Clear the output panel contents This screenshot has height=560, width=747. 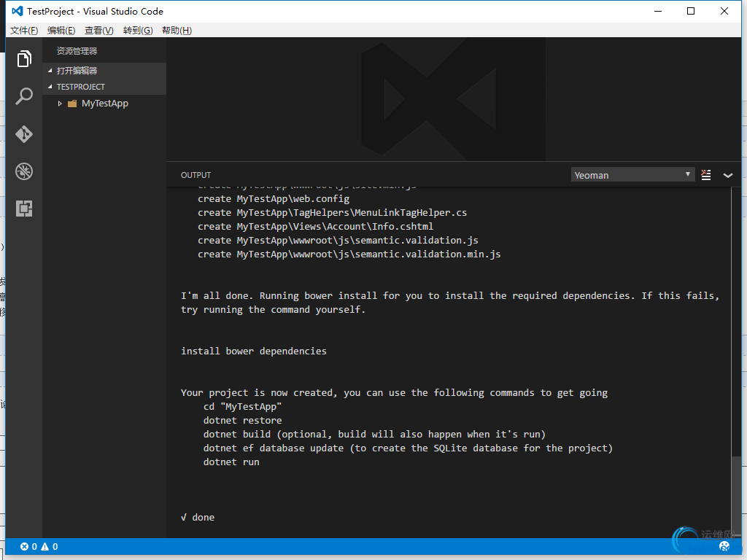coord(706,175)
